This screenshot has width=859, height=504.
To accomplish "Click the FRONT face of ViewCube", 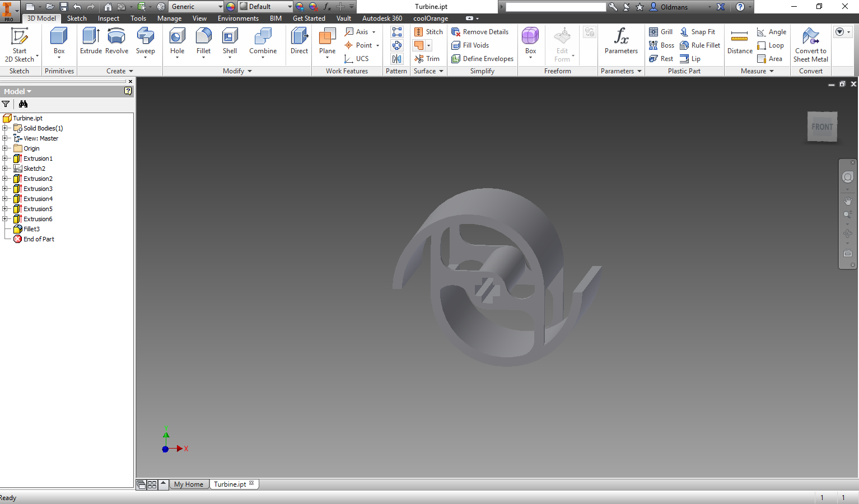I will click(822, 127).
